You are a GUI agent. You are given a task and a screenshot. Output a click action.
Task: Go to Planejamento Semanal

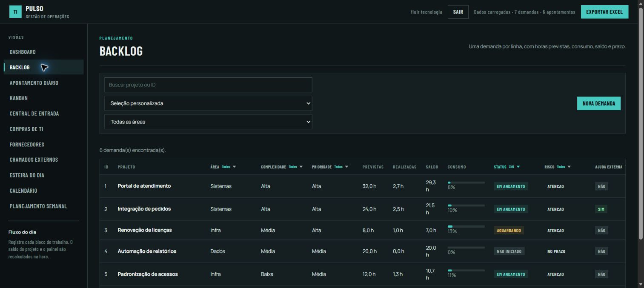tap(38, 206)
